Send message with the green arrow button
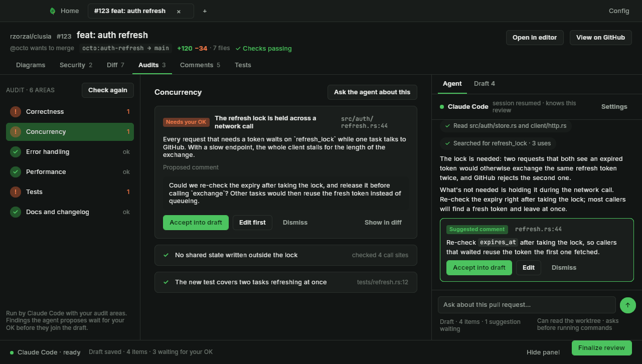This screenshot has width=642, height=364. coord(627,305)
